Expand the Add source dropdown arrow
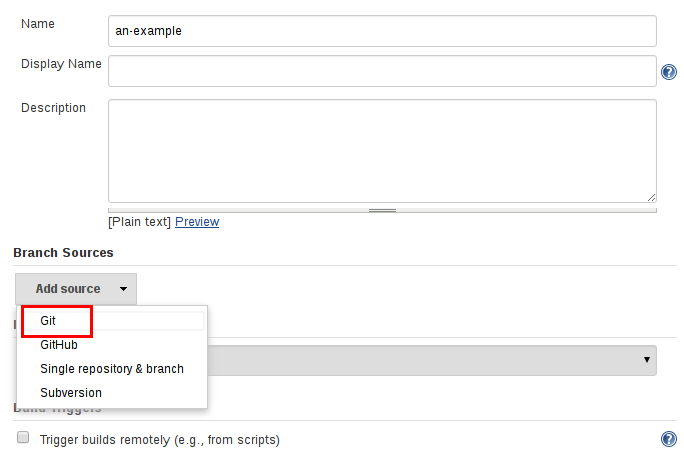This screenshot has height=455, width=684. tap(123, 289)
